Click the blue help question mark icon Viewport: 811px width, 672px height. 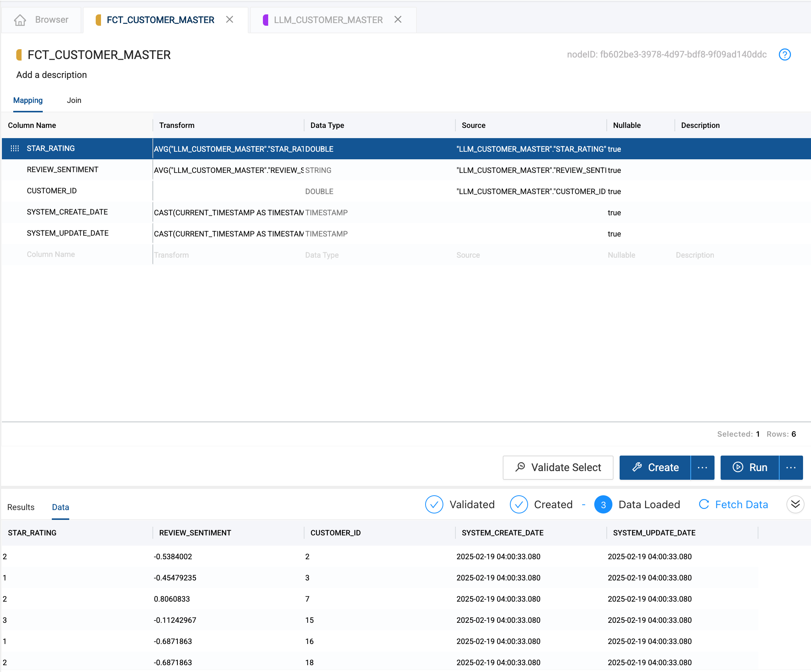click(785, 54)
